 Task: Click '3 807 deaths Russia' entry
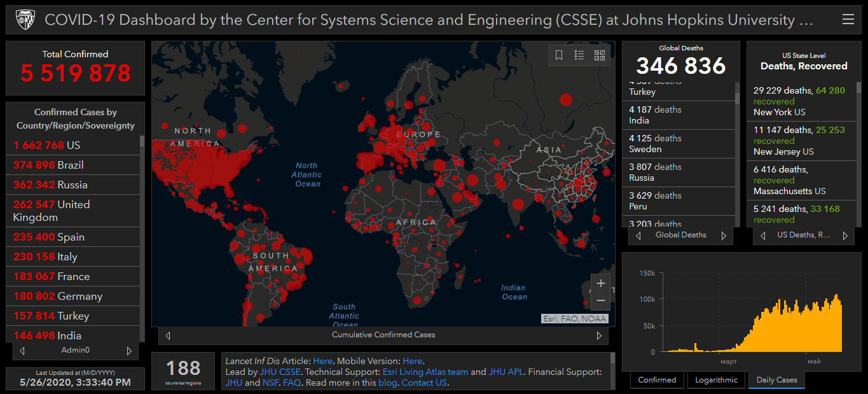(679, 172)
